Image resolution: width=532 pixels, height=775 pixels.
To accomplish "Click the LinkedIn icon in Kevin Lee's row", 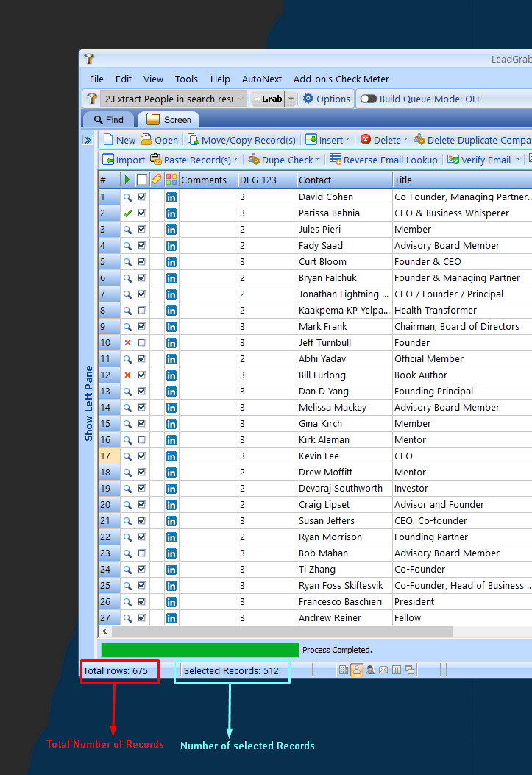I will pos(171,456).
